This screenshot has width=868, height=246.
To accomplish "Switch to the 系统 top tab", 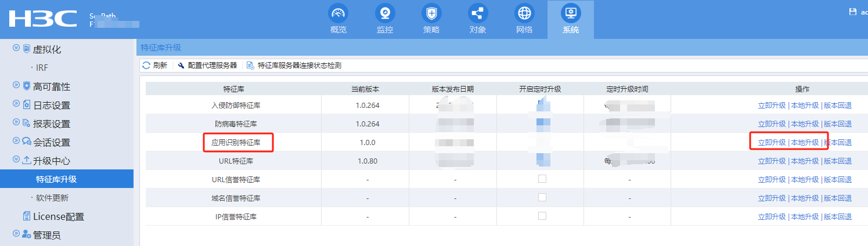I will click(570, 19).
